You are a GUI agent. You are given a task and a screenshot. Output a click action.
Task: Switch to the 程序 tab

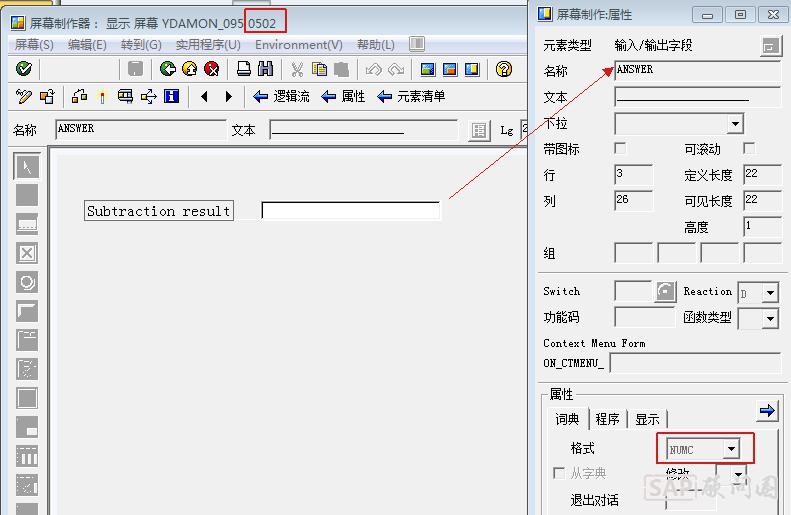[607, 419]
